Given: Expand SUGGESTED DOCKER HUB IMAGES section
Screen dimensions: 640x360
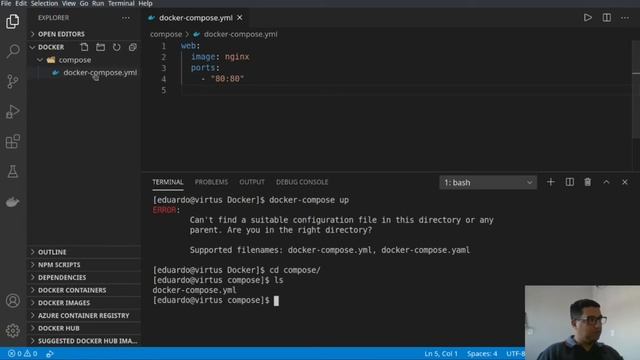Looking at the screenshot, I should pos(84,340).
